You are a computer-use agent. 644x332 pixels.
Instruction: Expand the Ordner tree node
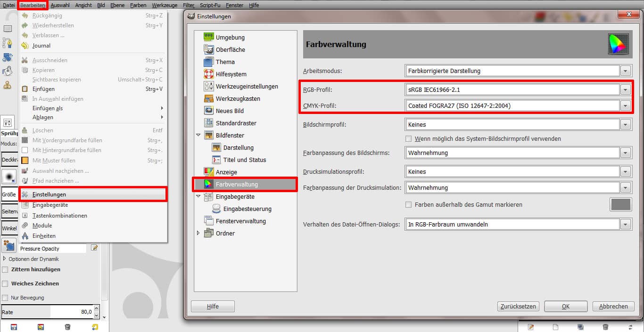pos(198,233)
